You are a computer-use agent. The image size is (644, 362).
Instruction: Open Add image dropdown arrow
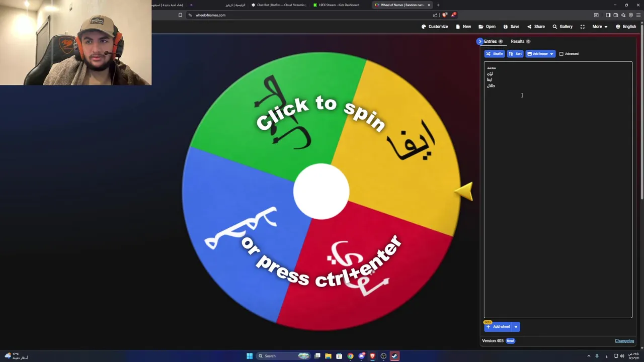[x=551, y=54]
